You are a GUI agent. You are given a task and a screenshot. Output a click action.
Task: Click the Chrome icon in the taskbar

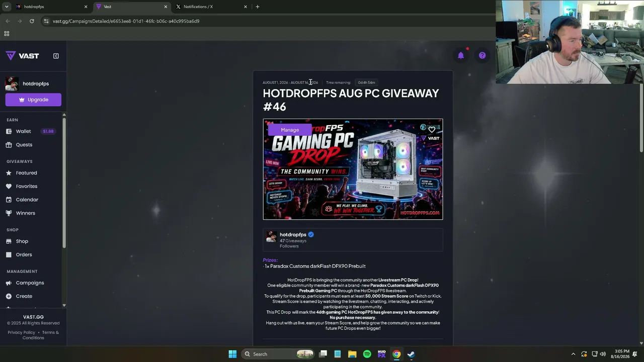pos(396,354)
